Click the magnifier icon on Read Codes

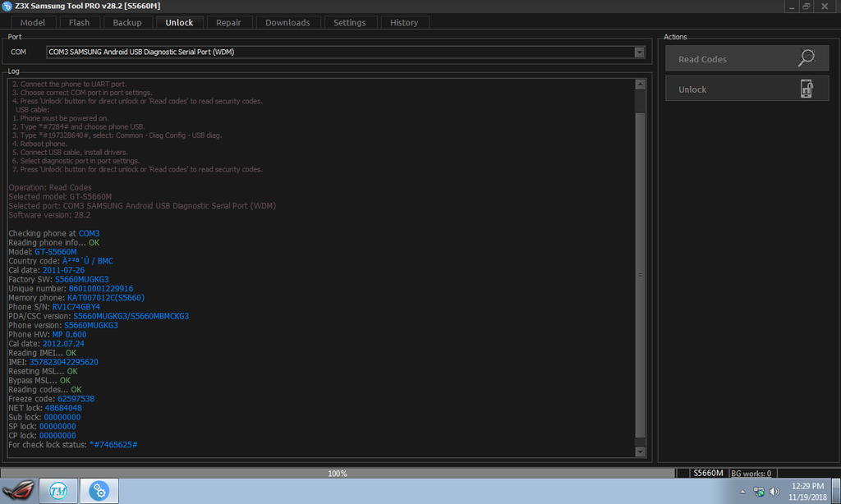tap(807, 58)
